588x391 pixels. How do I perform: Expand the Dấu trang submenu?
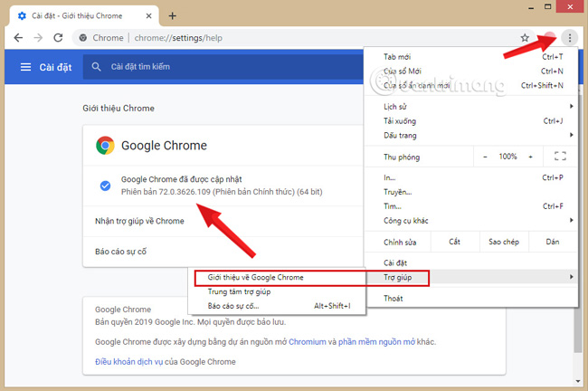pyautogui.click(x=471, y=135)
